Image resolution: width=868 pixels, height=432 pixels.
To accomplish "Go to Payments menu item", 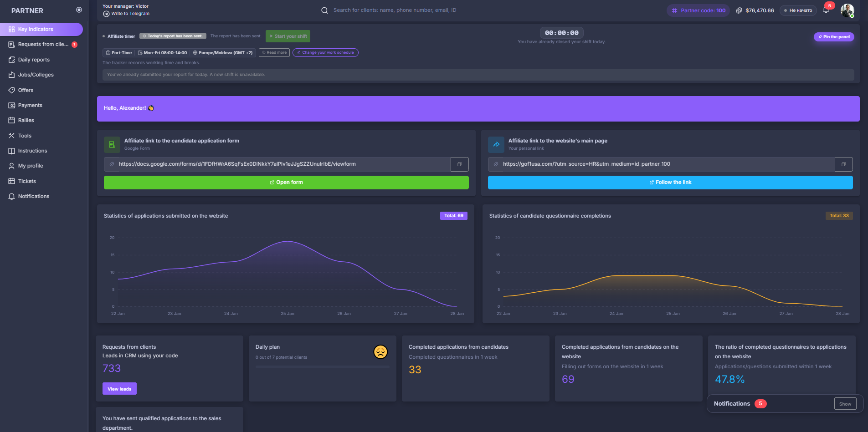I will click(30, 105).
